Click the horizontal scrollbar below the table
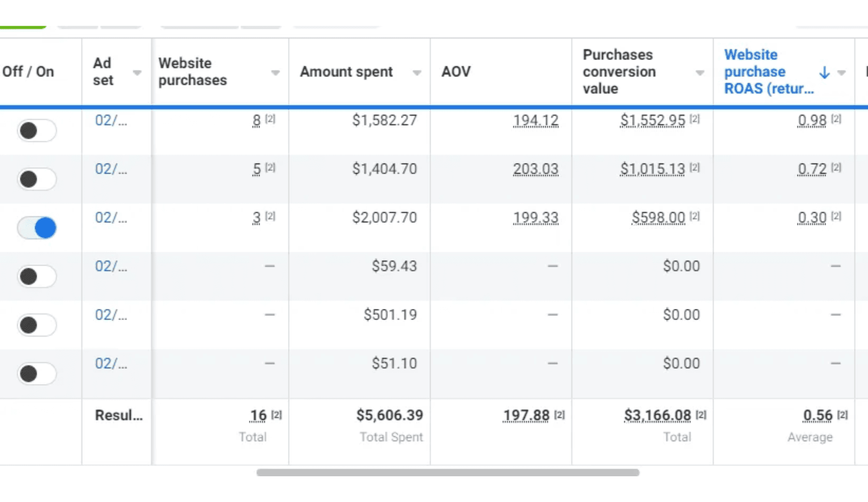 [x=448, y=472]
